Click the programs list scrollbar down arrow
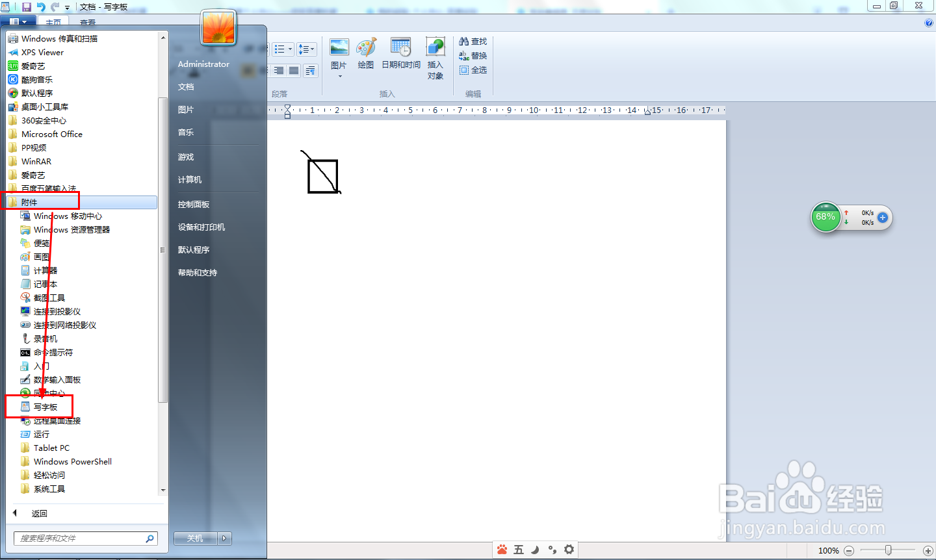Screen dimensions: 936x560 coord(163,490)
